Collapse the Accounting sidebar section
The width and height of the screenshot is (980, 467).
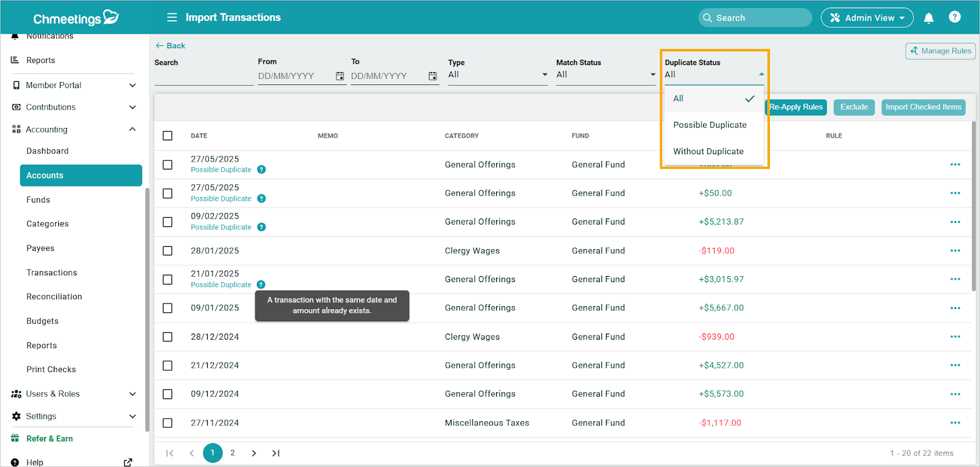(x=132, y=129)
